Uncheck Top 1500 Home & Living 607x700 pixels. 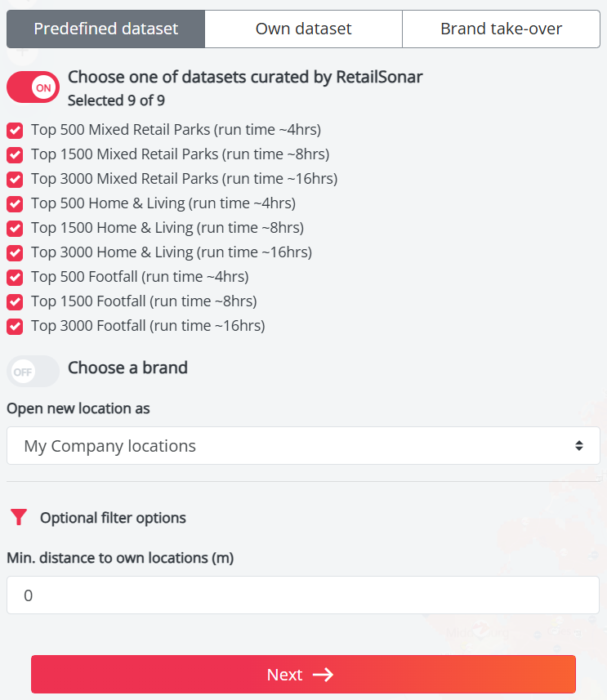coord(15,228)
